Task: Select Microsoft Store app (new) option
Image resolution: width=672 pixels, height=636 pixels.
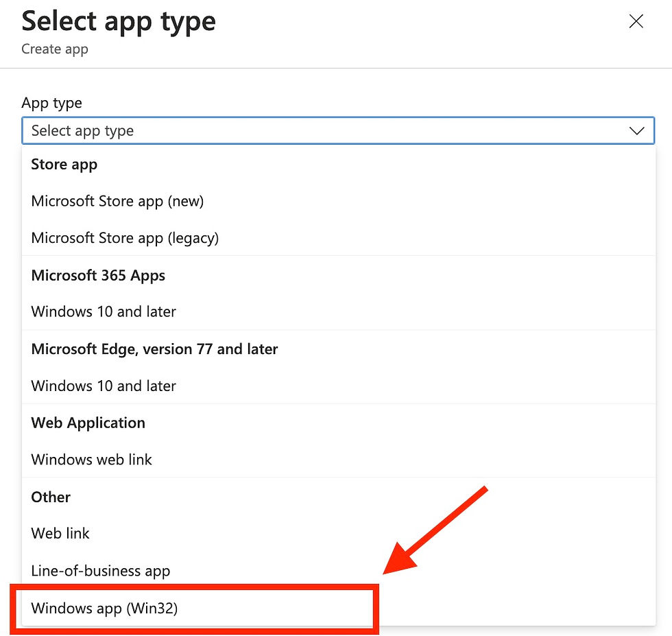Action: pos(117,201)
